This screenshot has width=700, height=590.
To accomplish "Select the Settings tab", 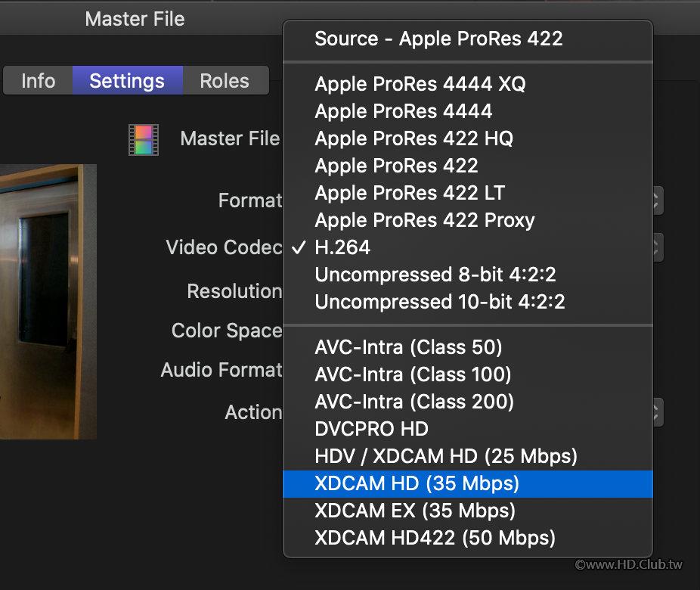I will coord(127,81).
